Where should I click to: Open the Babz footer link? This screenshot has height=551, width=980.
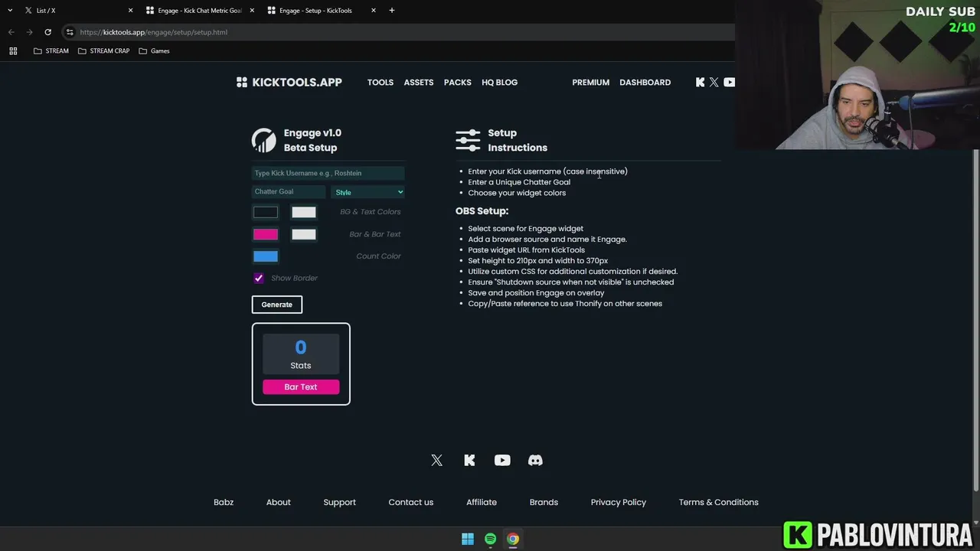(224, 502)
